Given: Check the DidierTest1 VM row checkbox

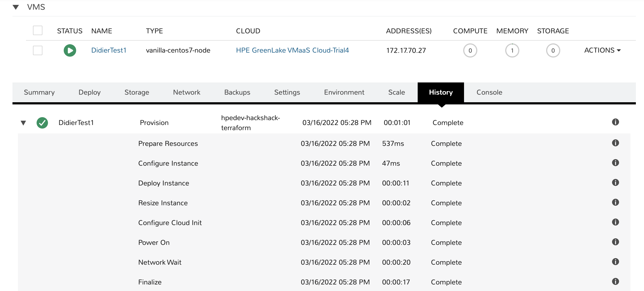Looking at the screenshot, I should (38, 50).
